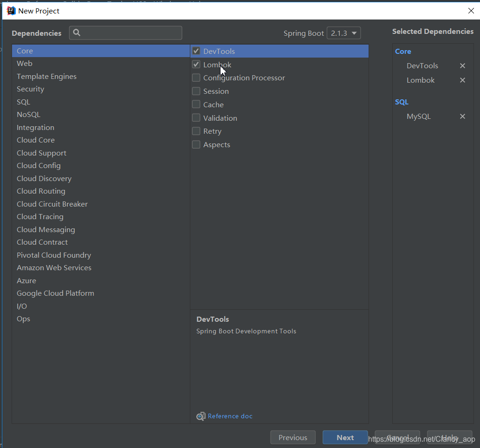Go back with the Previous button
The height and width of the screenshot is (448, 480).
click(292, 438)
